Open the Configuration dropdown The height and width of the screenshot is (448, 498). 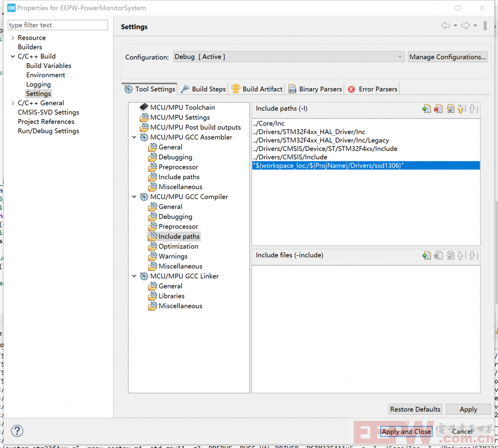(289, 57)
